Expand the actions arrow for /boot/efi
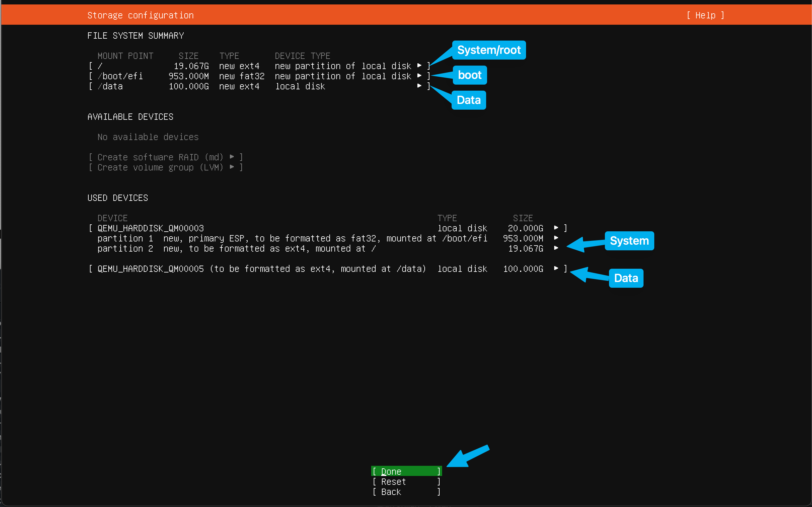 tap(419, 76)
